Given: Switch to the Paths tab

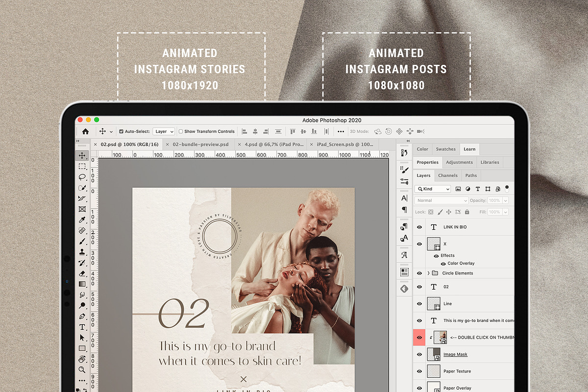Looking at the screenshot, I should pyautogui.click(x=471, y=175).
